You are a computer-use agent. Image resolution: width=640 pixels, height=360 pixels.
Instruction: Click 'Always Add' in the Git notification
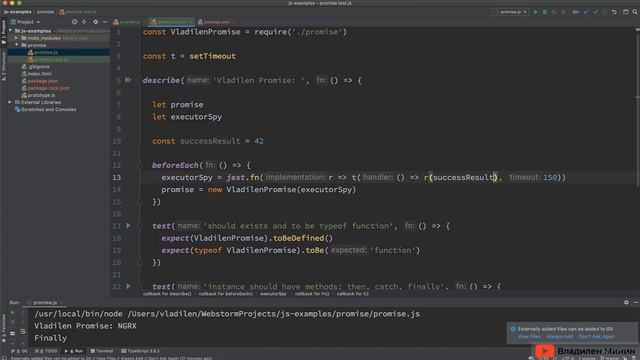point(560,337)
